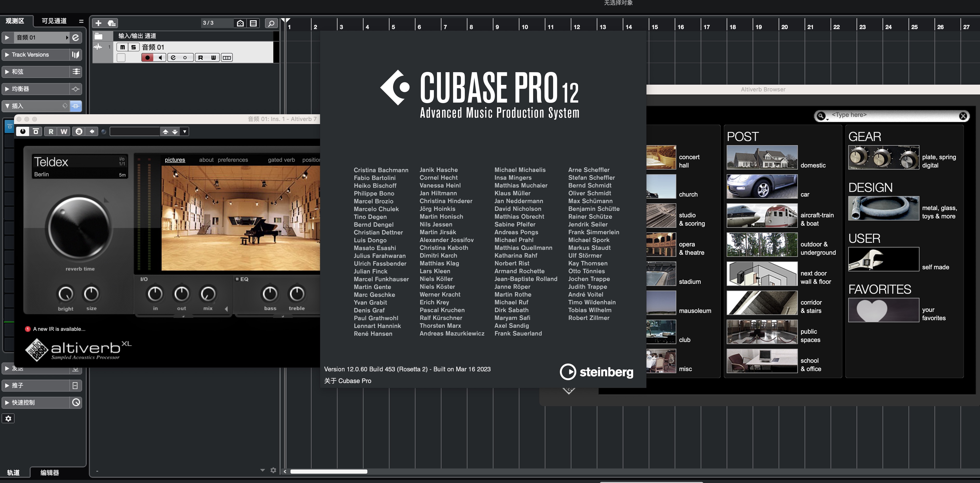This screenshot has width=980, height=483.
Task: Click the folder icon of 输入/输出 通道
Action: [98, 36]
